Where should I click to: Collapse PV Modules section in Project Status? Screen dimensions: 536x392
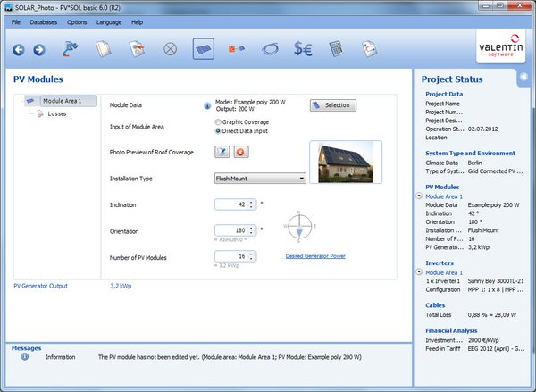click(x=420, y=195)
